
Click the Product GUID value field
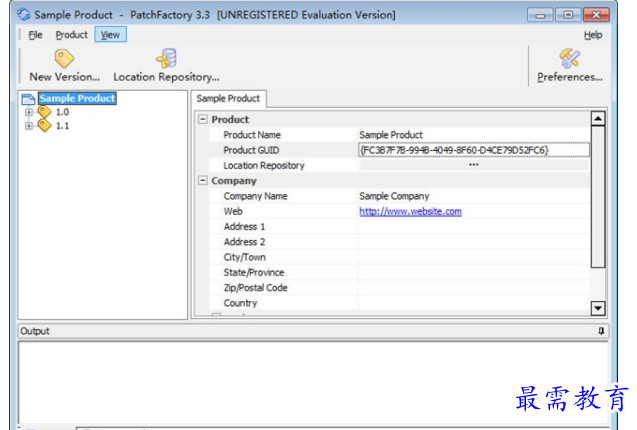tap(474, 150)
